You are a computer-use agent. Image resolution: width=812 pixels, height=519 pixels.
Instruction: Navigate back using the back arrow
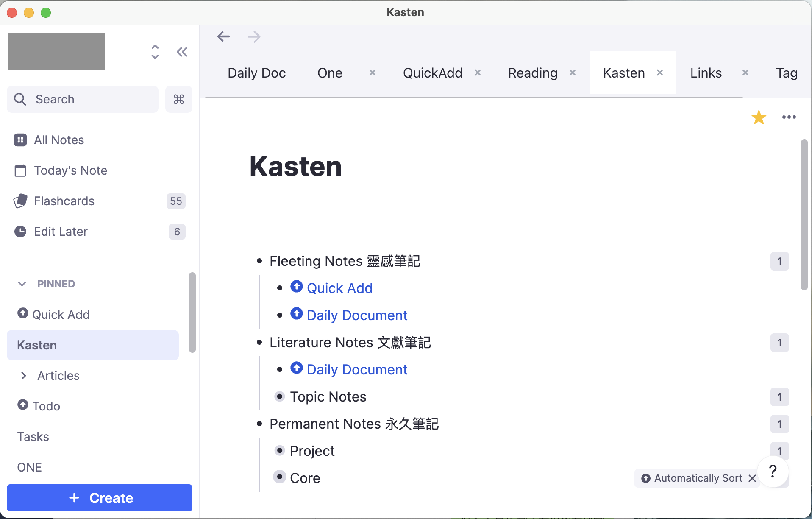coord(223,36)
